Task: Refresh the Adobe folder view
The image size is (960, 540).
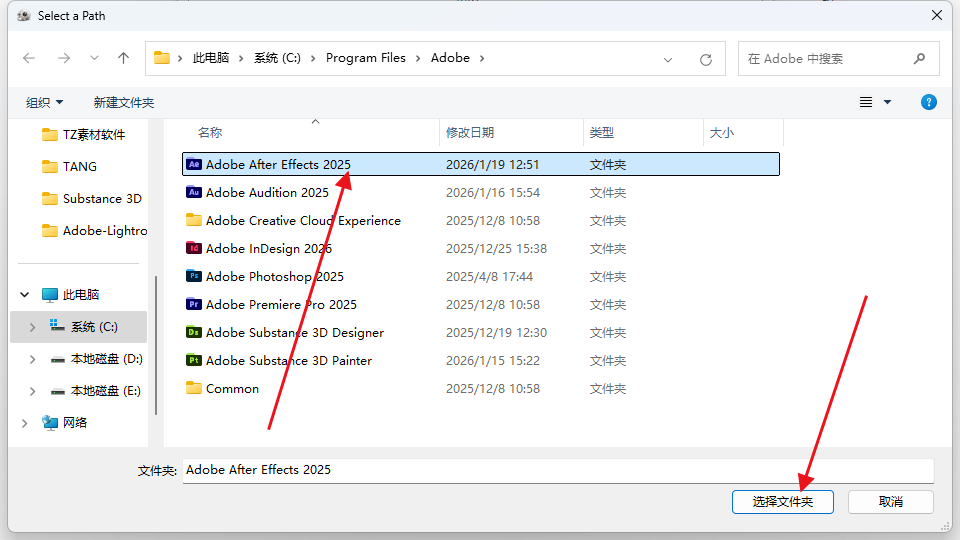Action: pos(706,59)
